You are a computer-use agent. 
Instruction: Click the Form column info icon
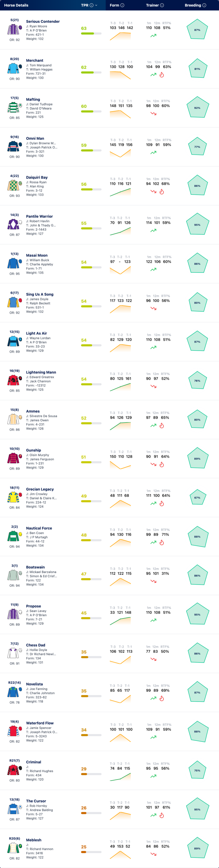(x=123, y=5)
